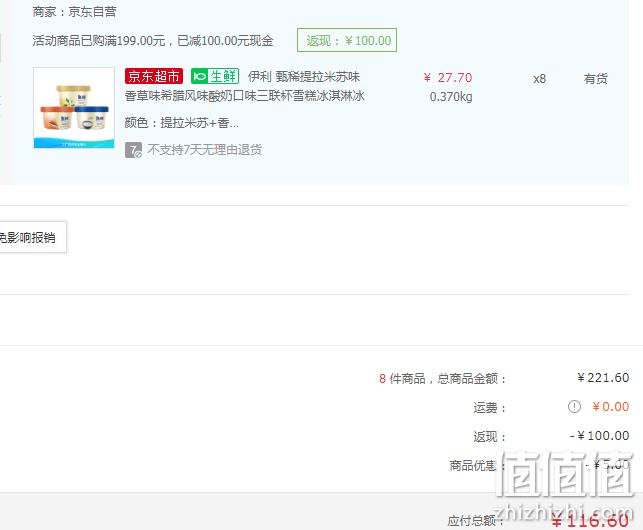Click the 7-day return policy icon
Image resolution: width=643 pixels, height=530 pixels.
tap(133, 150)
